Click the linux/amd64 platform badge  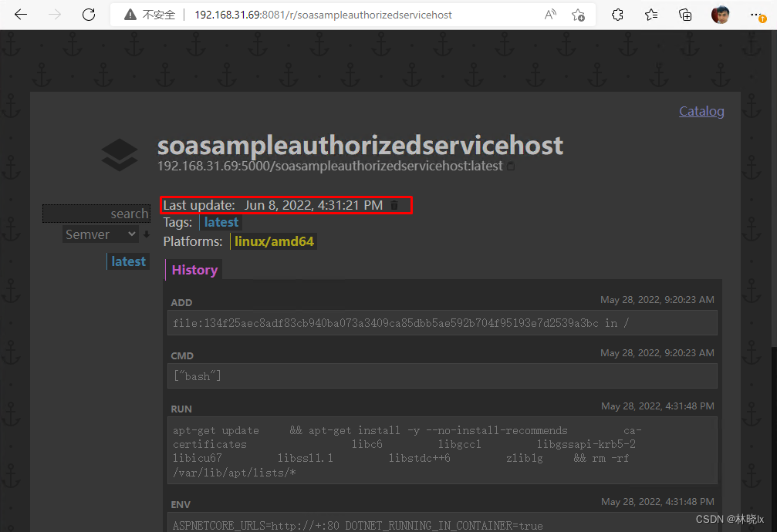point(274,241)
